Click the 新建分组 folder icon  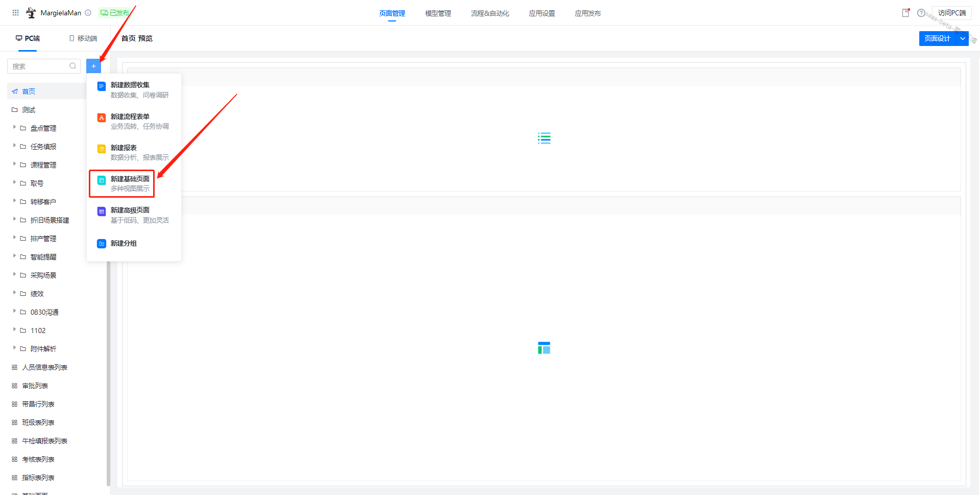pos(102,244)
